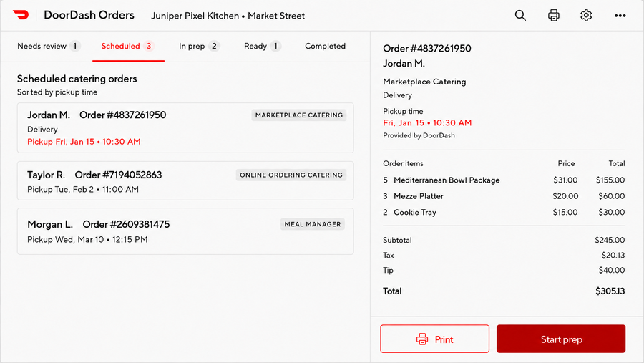The image size is (644, 363).
Task: Go to Completed tab
Action: coord(326,46)
